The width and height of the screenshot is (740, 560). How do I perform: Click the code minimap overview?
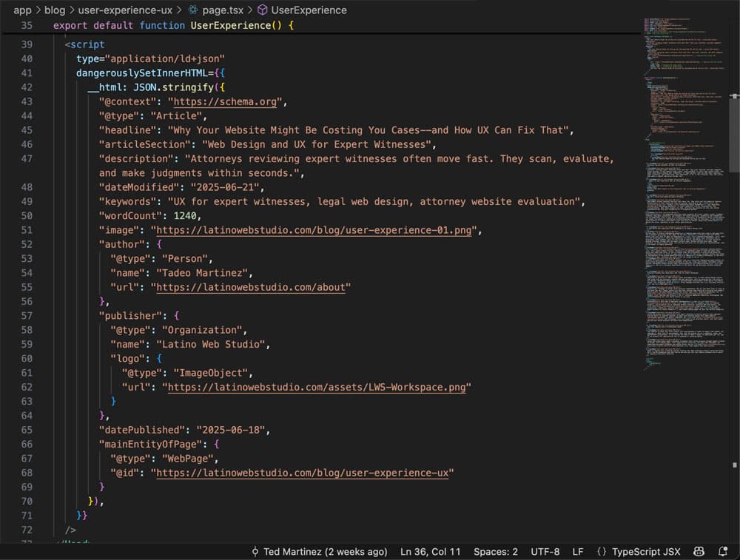coord(684,193)
